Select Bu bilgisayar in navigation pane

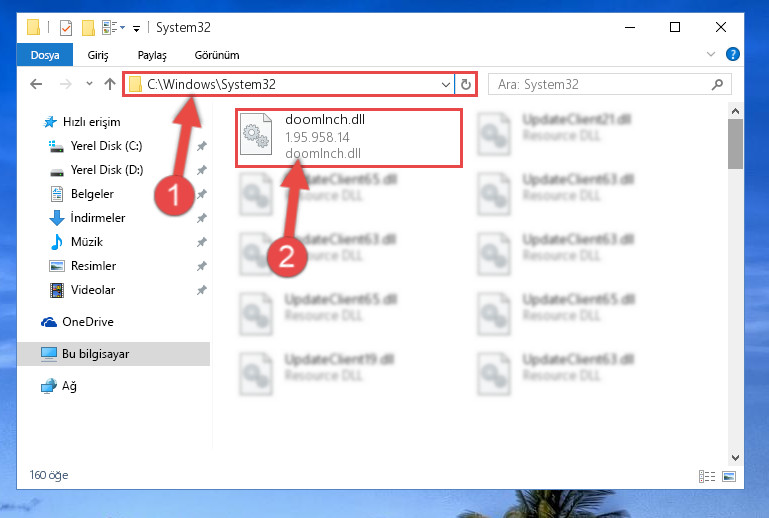tap(113, 354)
